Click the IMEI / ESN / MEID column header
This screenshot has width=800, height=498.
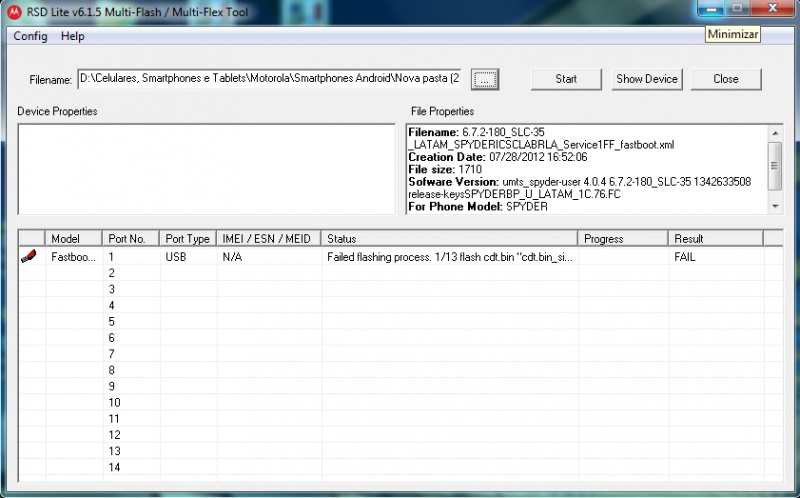tap(269, 238)
